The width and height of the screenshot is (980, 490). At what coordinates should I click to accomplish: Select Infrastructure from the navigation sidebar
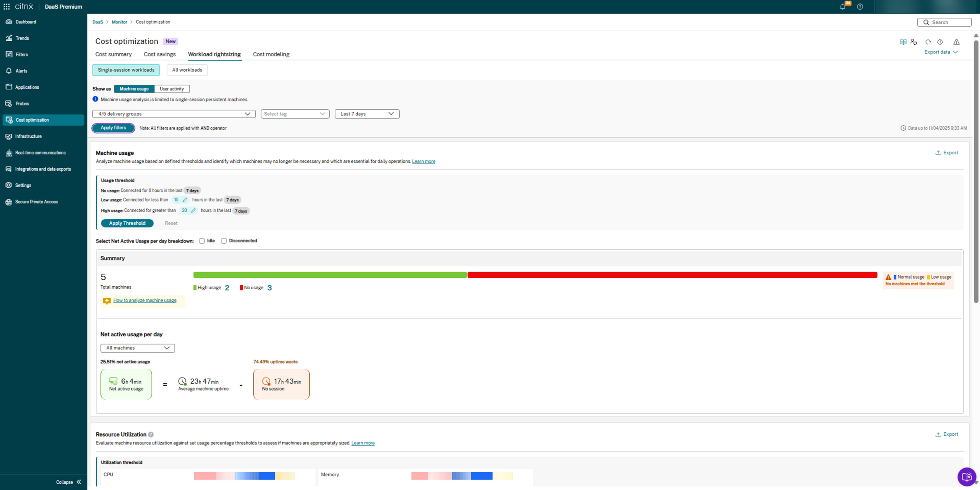(x=29, y=136)
